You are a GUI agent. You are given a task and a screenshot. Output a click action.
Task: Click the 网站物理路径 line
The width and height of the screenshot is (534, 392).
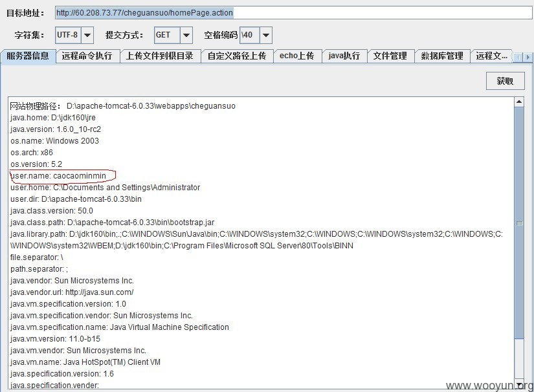pyautogui.click(x=122, y=106)
